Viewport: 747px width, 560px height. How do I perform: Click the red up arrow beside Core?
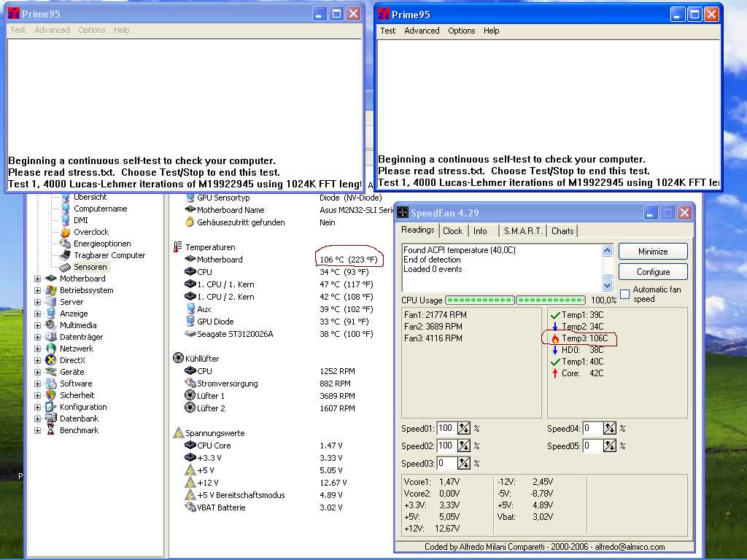pyautogui.click(x=555, y=373)
